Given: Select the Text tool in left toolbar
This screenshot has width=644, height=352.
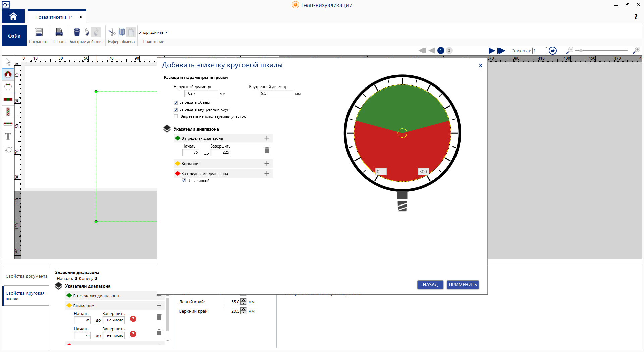Looking at the screenshot, I should (x=8, y=136).
